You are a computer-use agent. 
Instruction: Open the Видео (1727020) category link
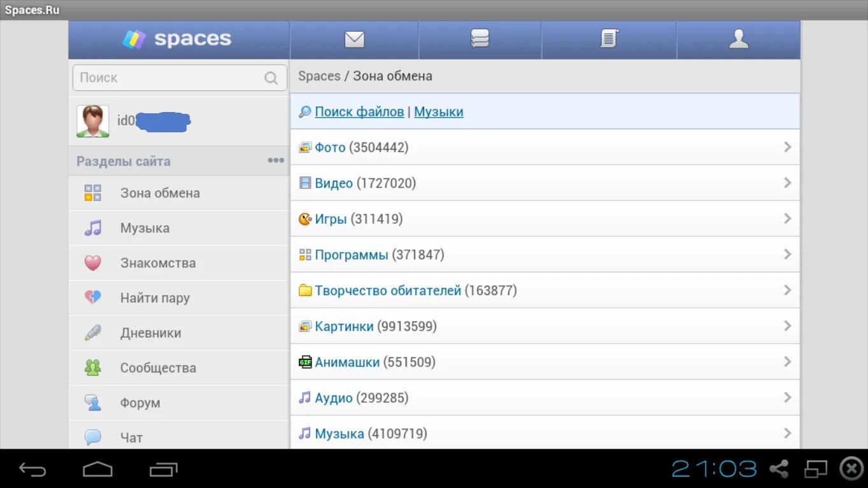click(366, 183)
